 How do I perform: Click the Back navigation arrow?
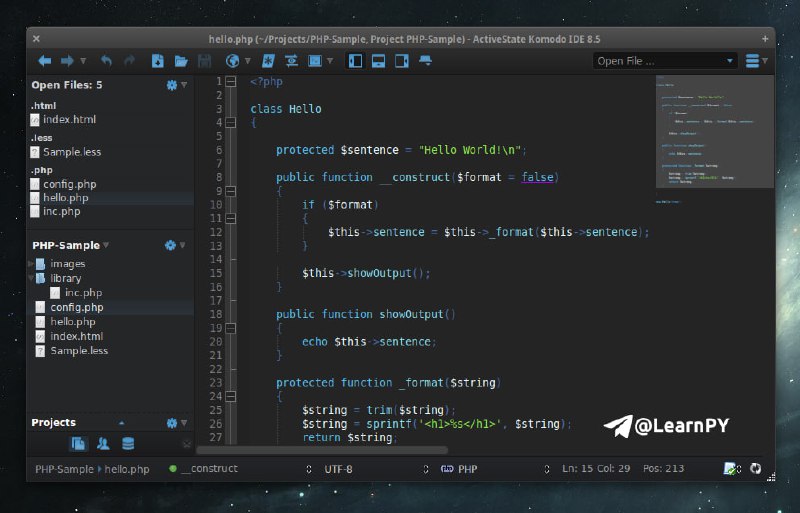point(45,61)
